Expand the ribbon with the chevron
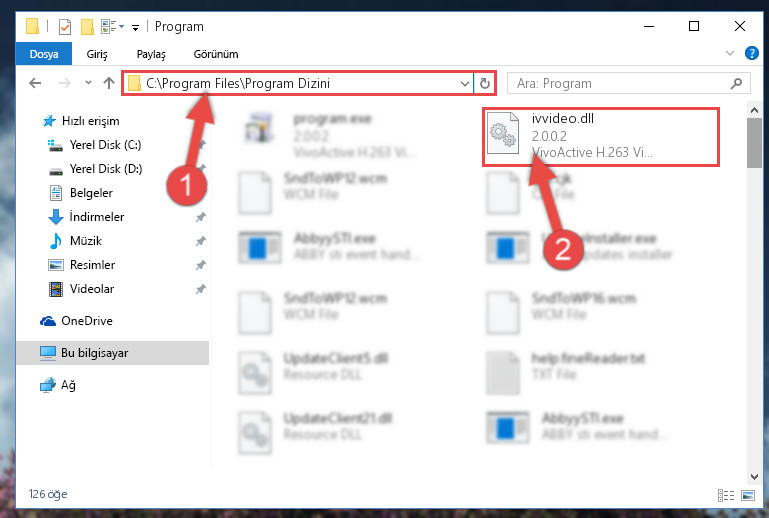Screen dimensions: 769x518 click(x=730, y=53)
